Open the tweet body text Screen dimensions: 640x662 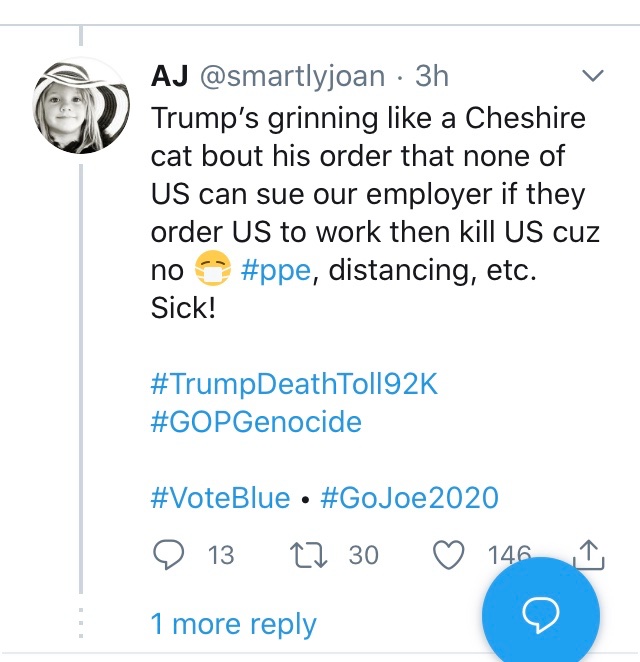tap(370, 194)
